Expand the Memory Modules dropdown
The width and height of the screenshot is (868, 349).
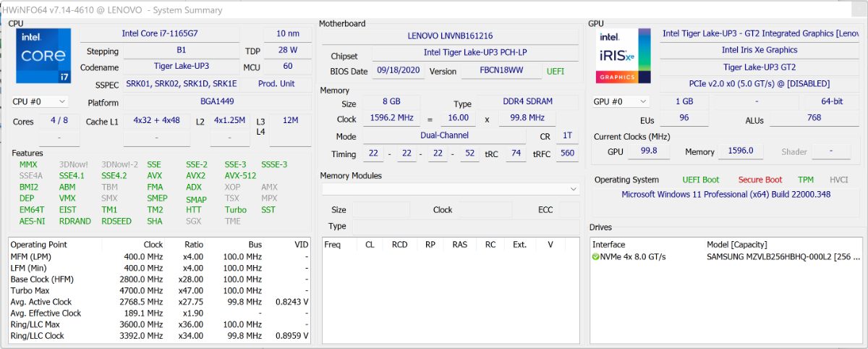point(574,189)
